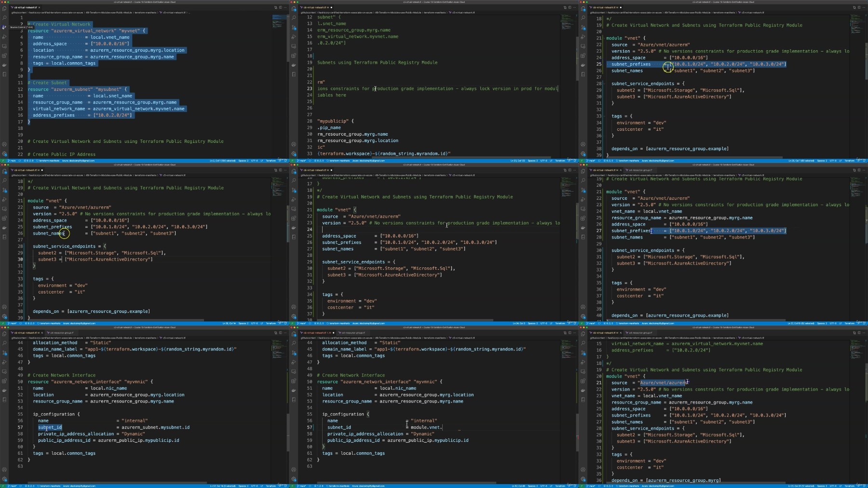Image resolution: width=868 pixels, height=488 pixels.
Task: Open Docker view in the bottom-middle window
Action: (x=294, y=390)
